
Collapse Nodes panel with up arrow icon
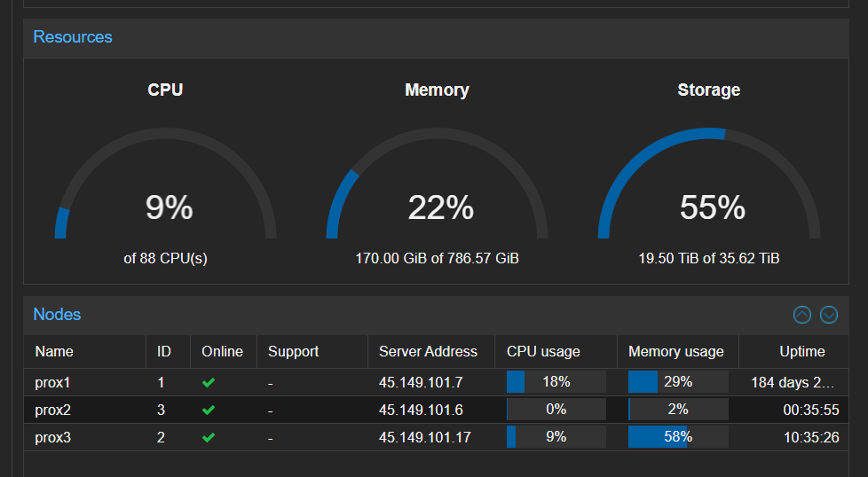pos(802,315)
